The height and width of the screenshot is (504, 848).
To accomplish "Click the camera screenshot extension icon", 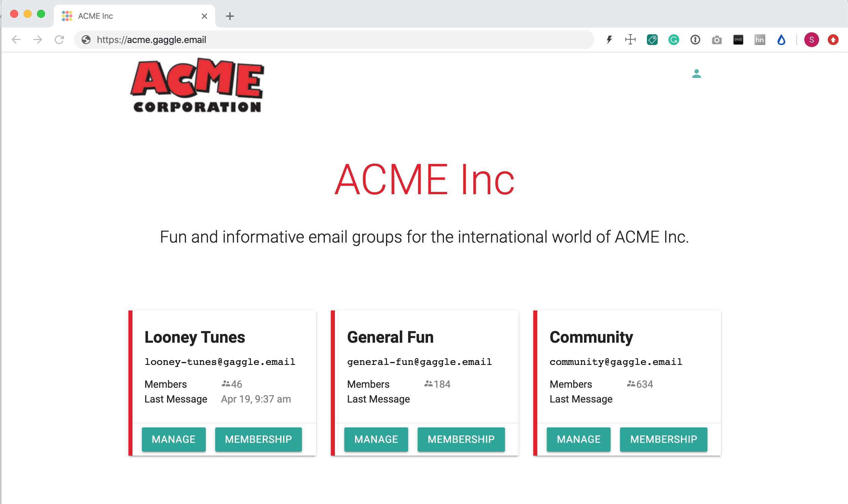I will (x=717, y=40).
